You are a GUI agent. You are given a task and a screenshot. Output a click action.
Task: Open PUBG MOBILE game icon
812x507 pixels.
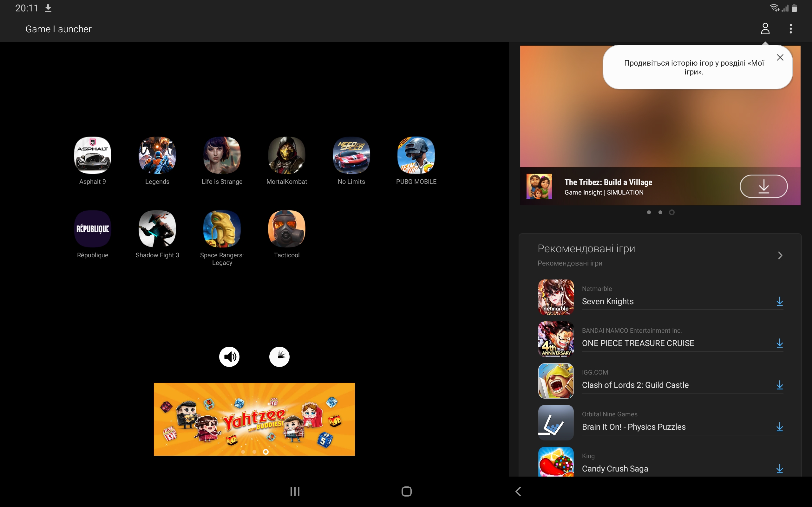click(416, 155)
